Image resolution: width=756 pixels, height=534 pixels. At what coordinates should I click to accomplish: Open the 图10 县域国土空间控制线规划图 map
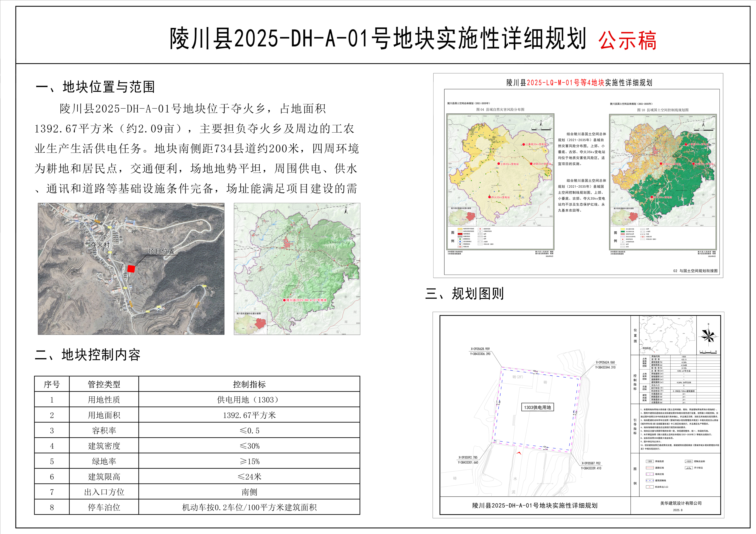[x=663, y=182]
